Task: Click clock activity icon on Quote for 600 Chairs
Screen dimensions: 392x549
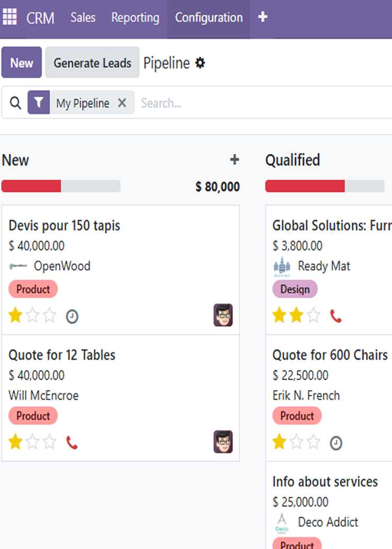Action: [x=336, y=443]
